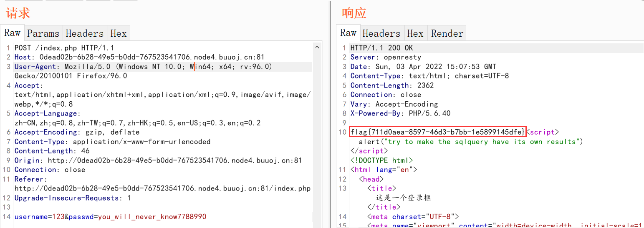644x228 pixels.
Task: Click the User-Agent header line
Action: 143,67
